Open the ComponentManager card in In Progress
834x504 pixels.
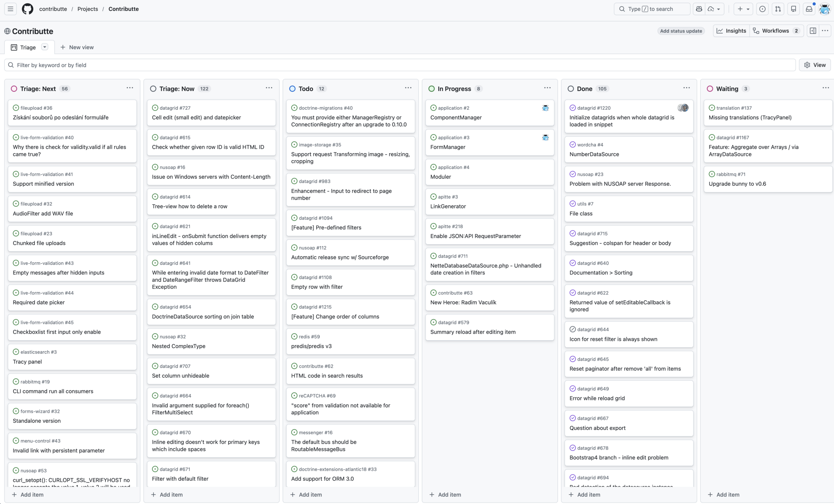coord(456,118)
